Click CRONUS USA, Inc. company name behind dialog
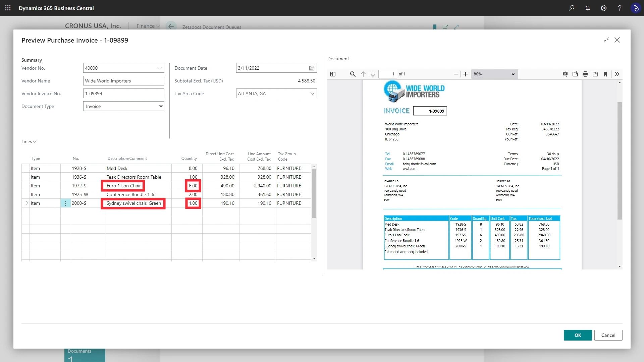The height and width of the screenshot is (362, 644). (x=93, y=26)
